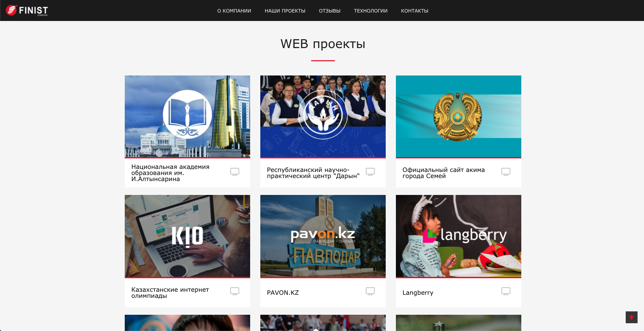Navigate to ТЕХНОЛОГИИ

(x=371, y=10)
